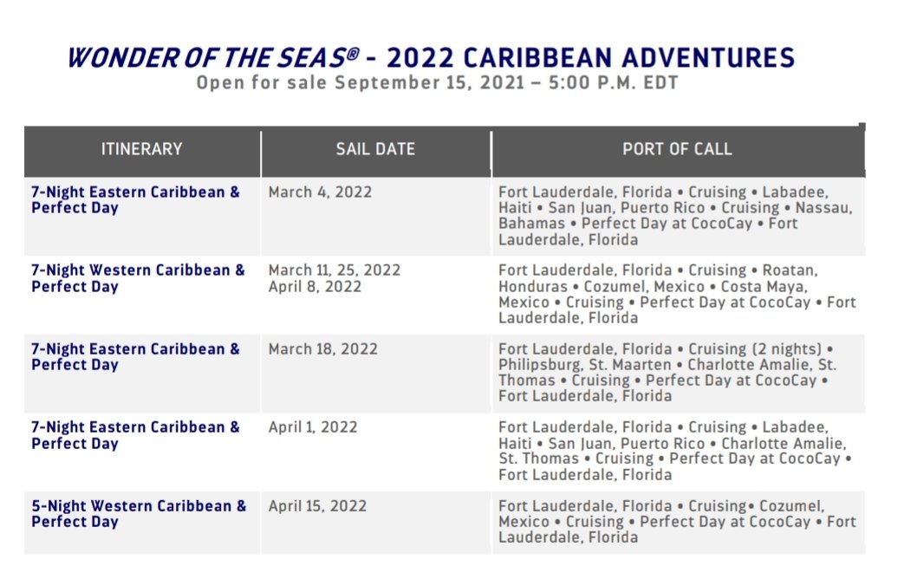Image resolution: width=924 pixels, height=579 pixels.
Task: Click the ports text mentioning Roatan, Honduras
Action: point(677,294)
